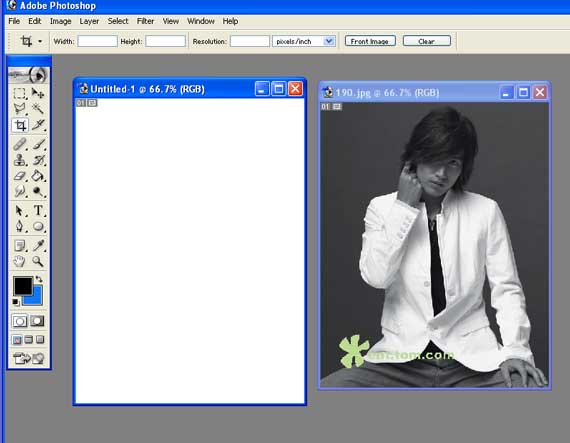
Task: Enable full screen mode with menu bar
Action: coord(29,339)
